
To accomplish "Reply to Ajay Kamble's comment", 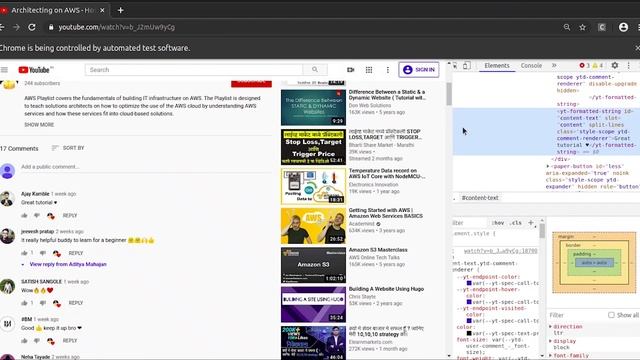I will coord(70,215).
